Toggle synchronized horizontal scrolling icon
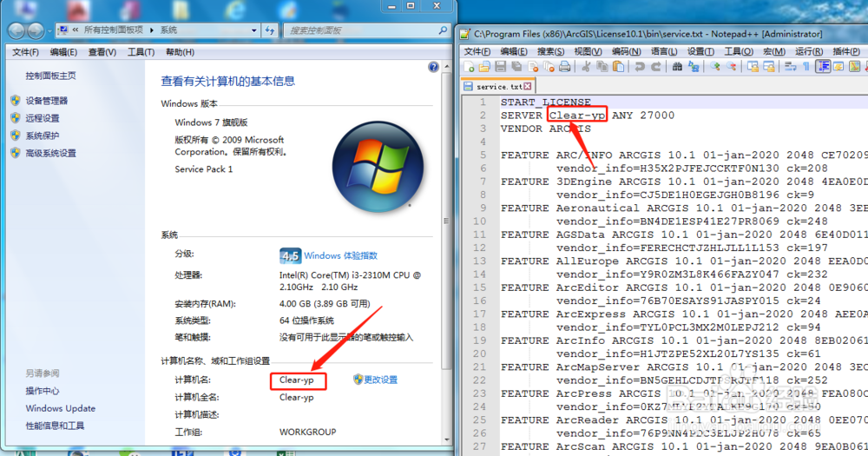This screenshot has width=868, height=456. pos(768,67)
